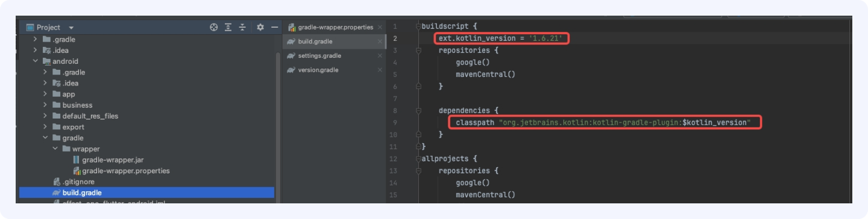868x219 pixels.
Task: Hide the Project tool window
Action: (x=274, y=27)
